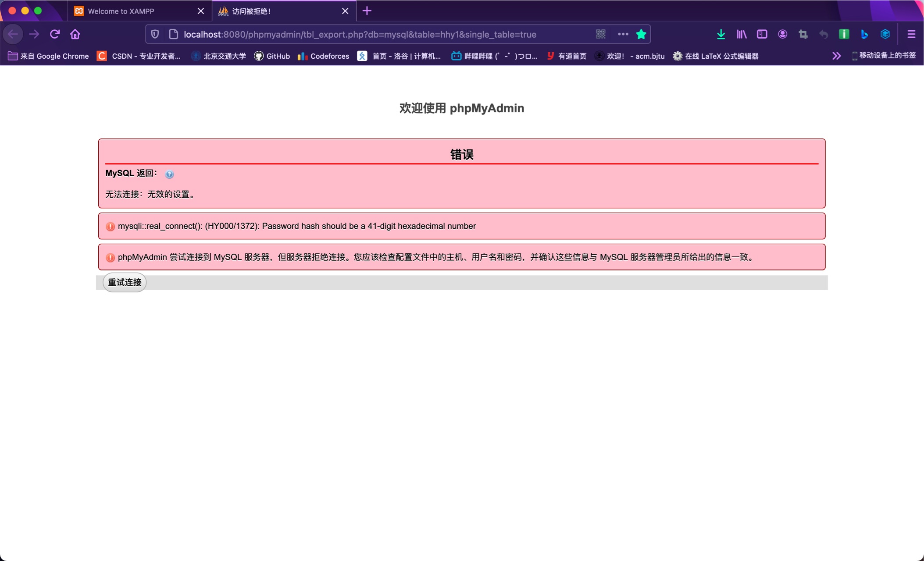Viewport: 924px width, 561px height.
Task: Open the hamburger application menu
Action: [911, 34]
